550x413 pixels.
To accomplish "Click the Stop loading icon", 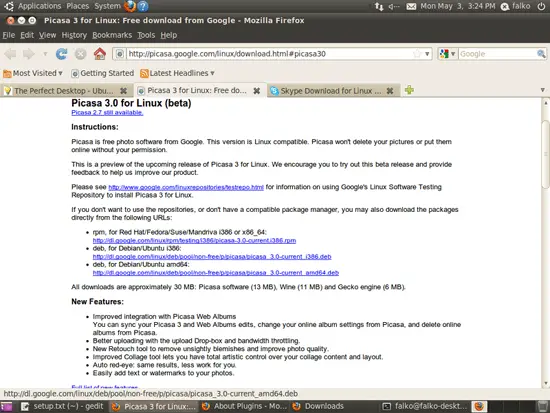I will pos(81,54).
